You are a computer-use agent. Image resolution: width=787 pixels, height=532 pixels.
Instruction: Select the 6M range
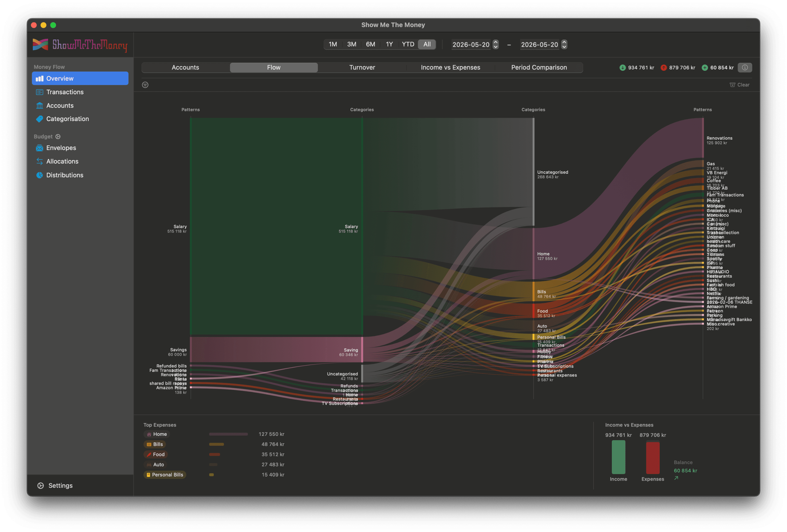coord(371,44)
